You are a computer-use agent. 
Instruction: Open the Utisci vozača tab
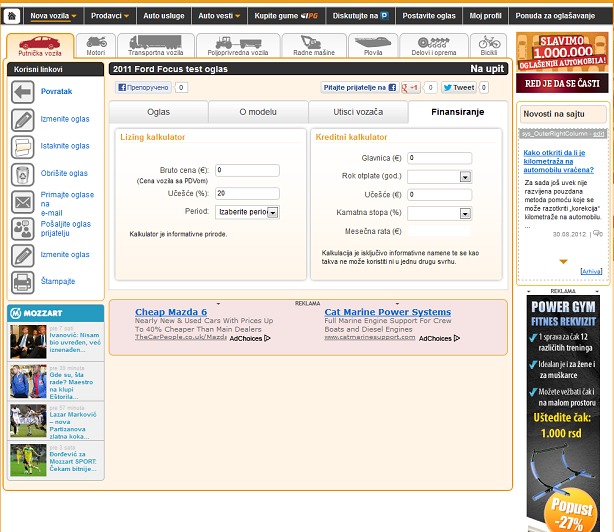(x=357, y=112)
